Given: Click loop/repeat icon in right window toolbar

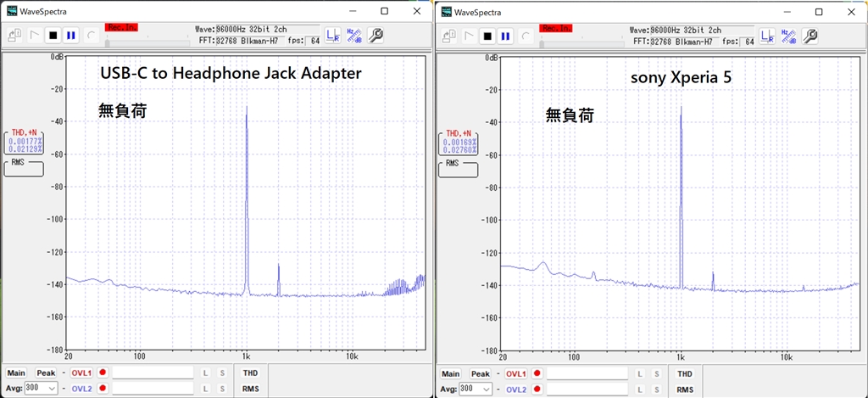Looking at the screenshot, I should 525,36.
